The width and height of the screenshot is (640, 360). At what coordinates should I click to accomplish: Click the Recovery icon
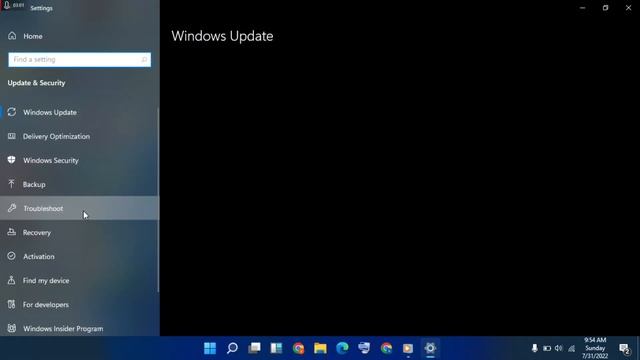(x=11, y=232)
